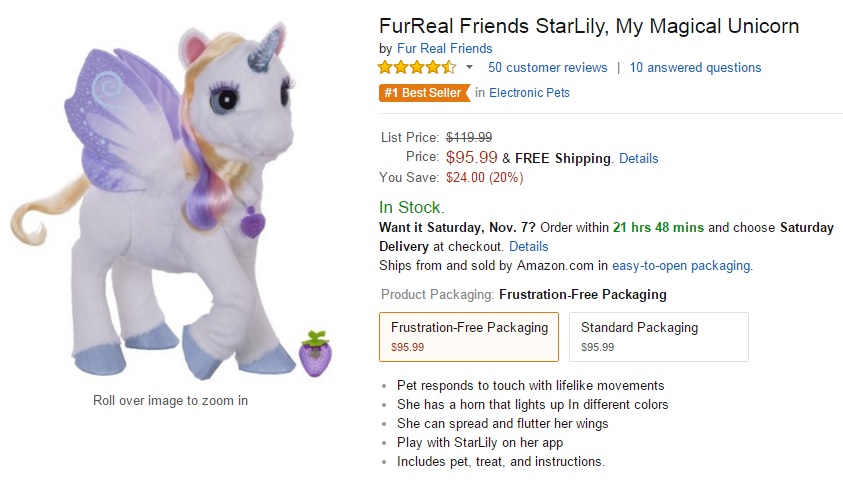This screenshot has width=843, height=488.
Task: Open Details link after Saturday Delivery checkout text
Action: [x=528, y=246]
